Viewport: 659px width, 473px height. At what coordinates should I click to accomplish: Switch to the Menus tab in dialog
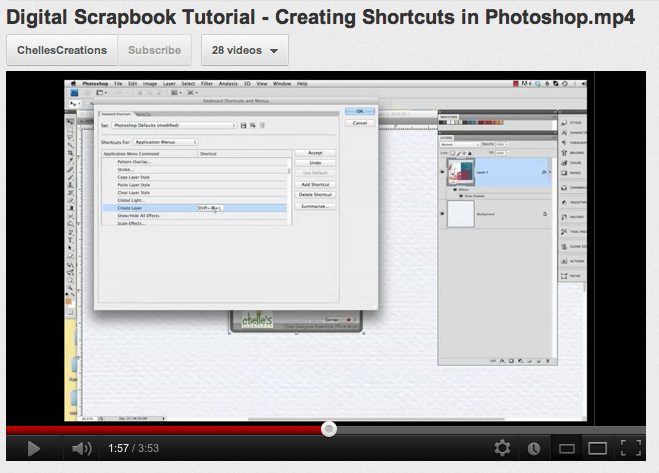142,114
